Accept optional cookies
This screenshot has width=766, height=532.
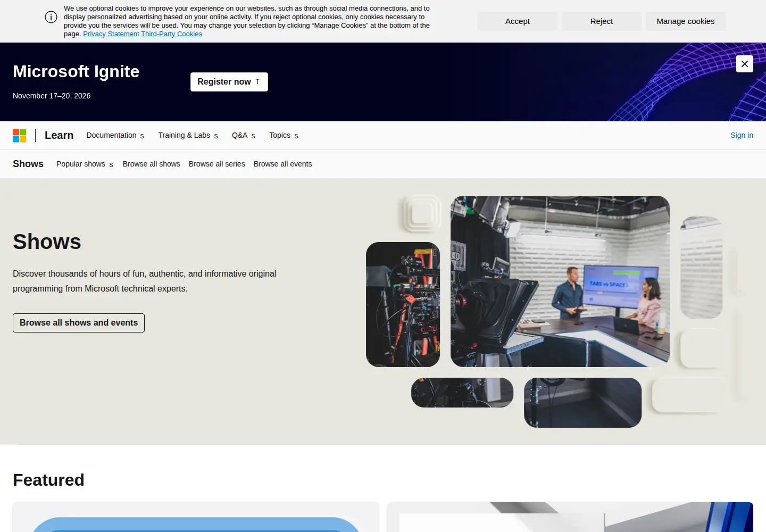[518, 21]
